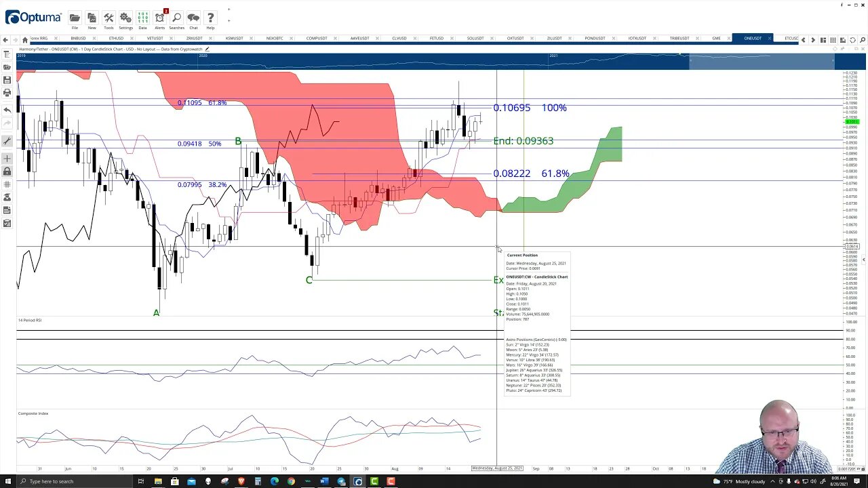
Task: Switch to the SOLUSDT tab
Action: (475, 39)
